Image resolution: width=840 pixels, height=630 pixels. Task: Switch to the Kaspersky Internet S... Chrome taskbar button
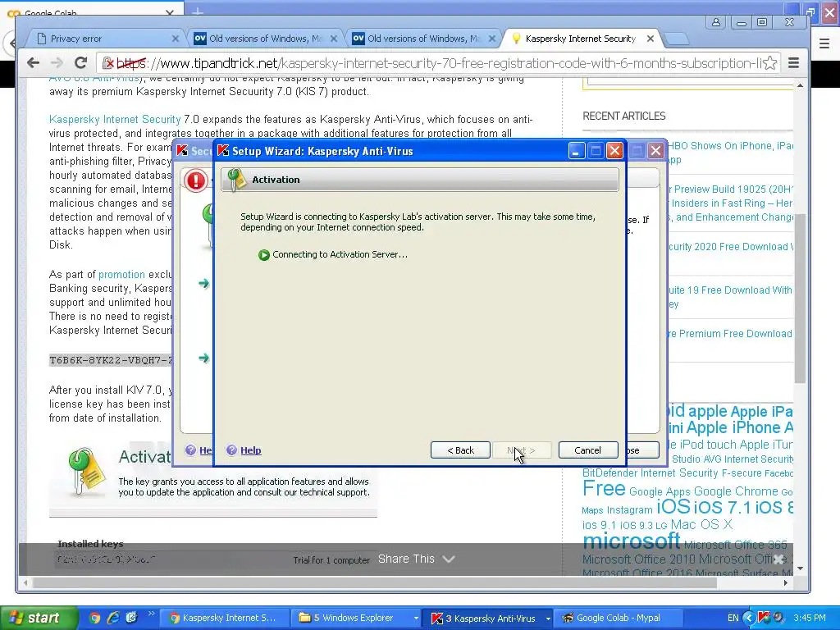pyautogui.click(x=225, y=618)
